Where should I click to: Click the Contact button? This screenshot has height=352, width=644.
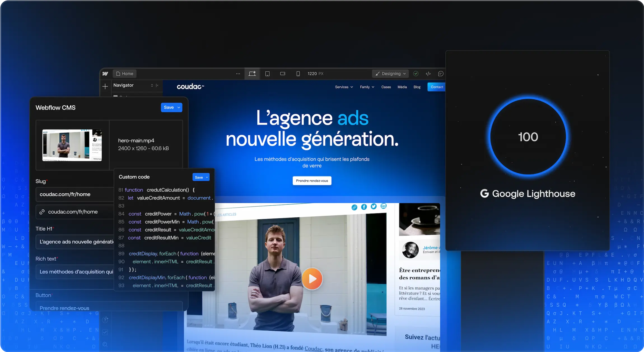437,87
